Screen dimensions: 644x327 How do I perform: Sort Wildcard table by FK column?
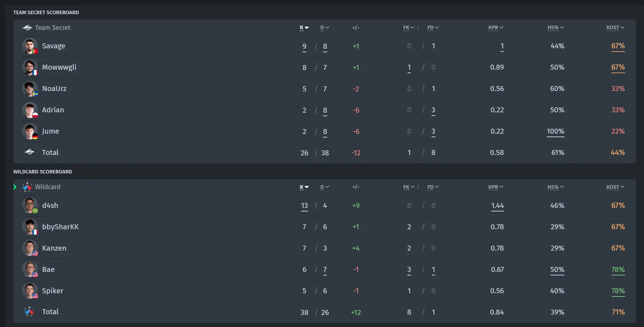(409, 187)
